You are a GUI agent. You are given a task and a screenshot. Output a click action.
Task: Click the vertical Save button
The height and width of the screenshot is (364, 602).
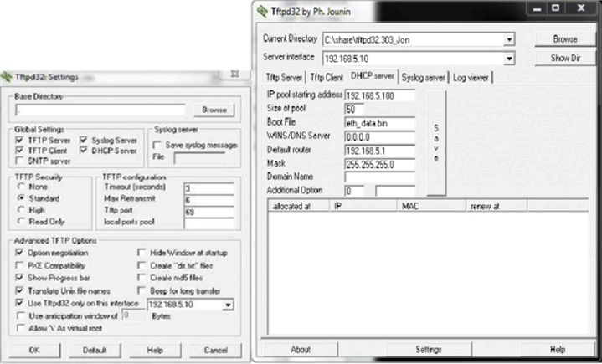click(x=436, y=143)
